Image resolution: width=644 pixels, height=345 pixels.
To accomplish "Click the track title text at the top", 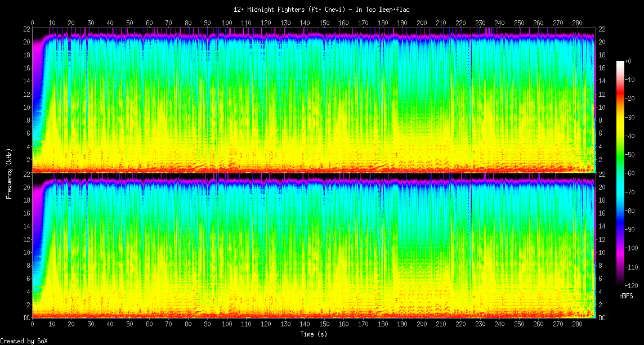I will pyautogui.click(x=321, y=10).
